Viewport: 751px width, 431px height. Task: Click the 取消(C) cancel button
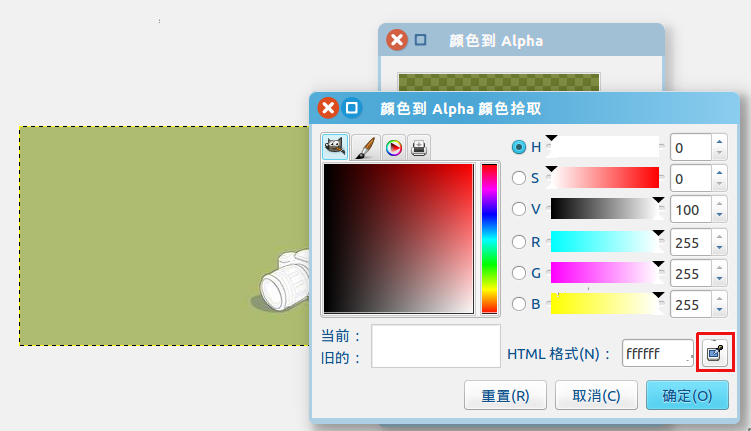(596, 396)
